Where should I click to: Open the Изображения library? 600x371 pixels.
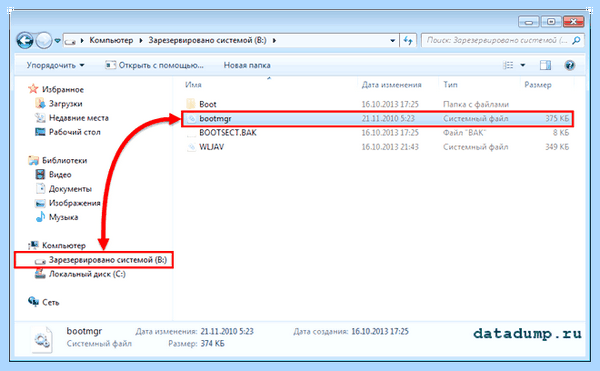[75, 203]
